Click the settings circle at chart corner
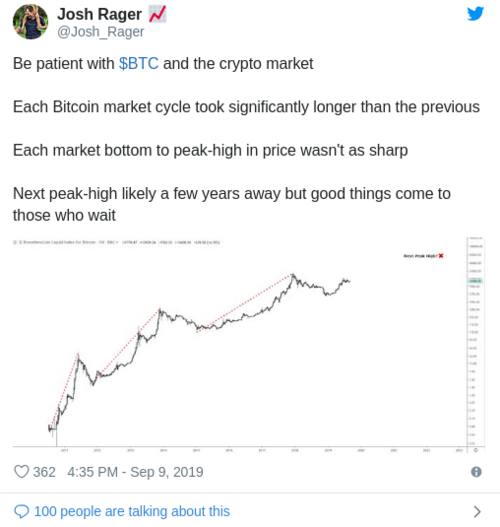 tap(476, 450)
